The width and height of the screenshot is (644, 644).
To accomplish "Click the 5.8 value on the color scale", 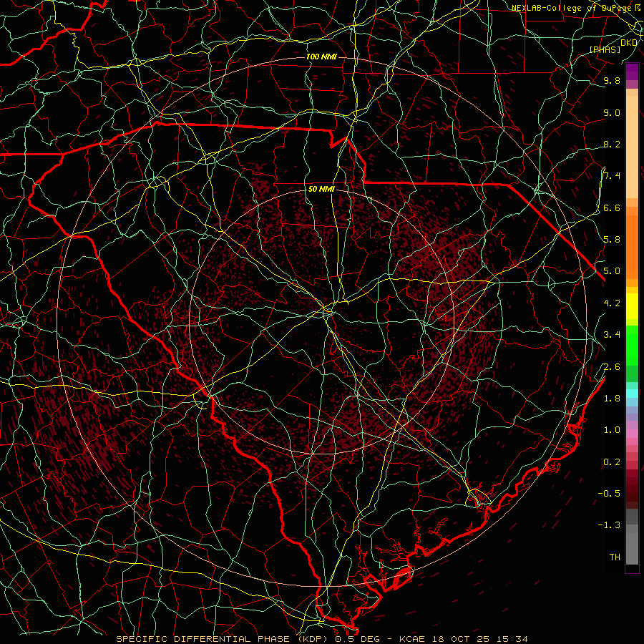I will coord(612,239).
